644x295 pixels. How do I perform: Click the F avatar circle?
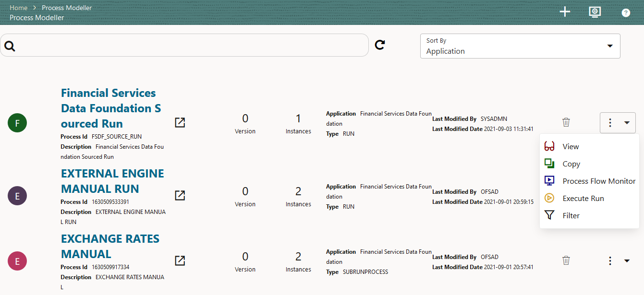pos(17,123)
